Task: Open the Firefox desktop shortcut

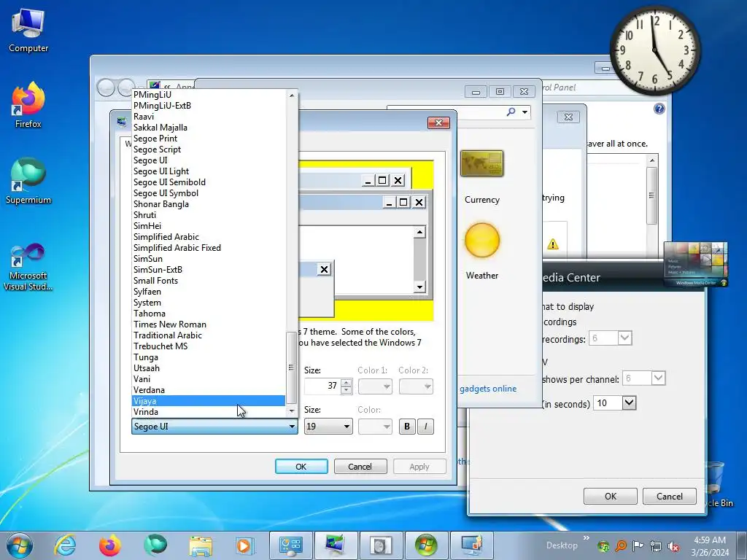Action: pos(28,105)
